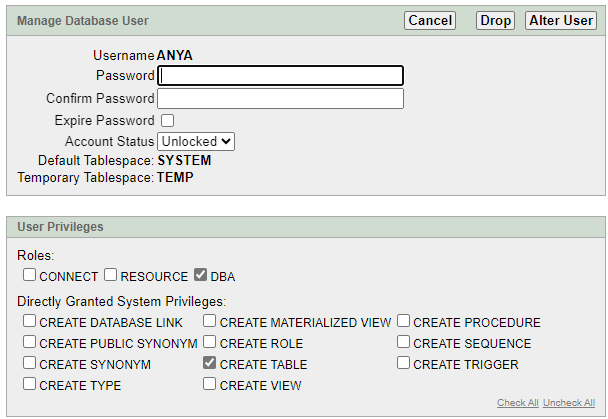Enable the CREATE TRIGGER checkbox
This screenshot has width=608, height=419.
(404, 364)
